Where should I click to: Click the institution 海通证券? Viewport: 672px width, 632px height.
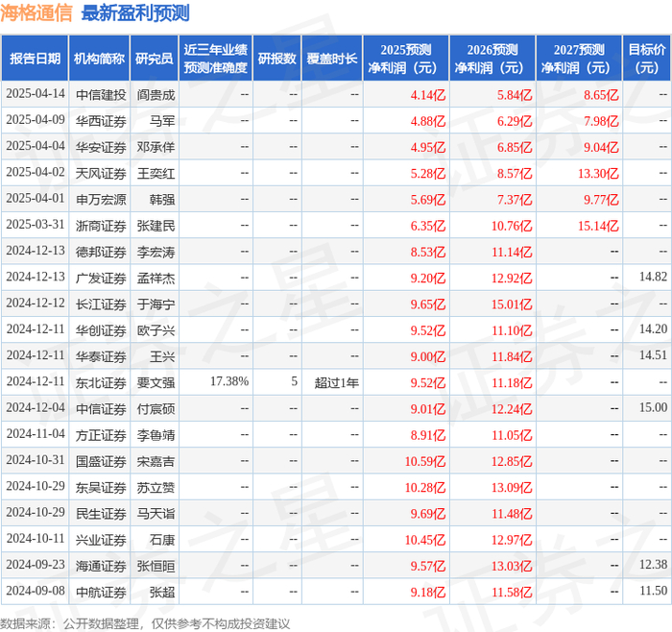[x=101, y=566]
